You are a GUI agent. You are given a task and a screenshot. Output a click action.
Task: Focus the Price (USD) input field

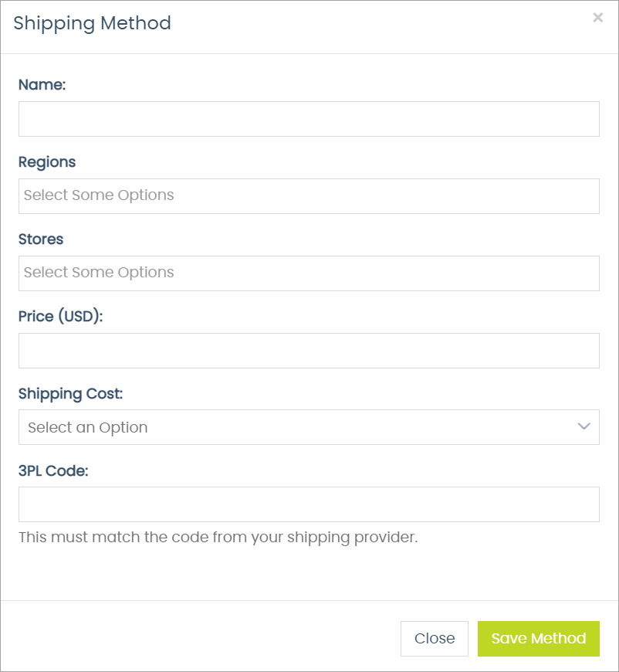tap(309, 350)
